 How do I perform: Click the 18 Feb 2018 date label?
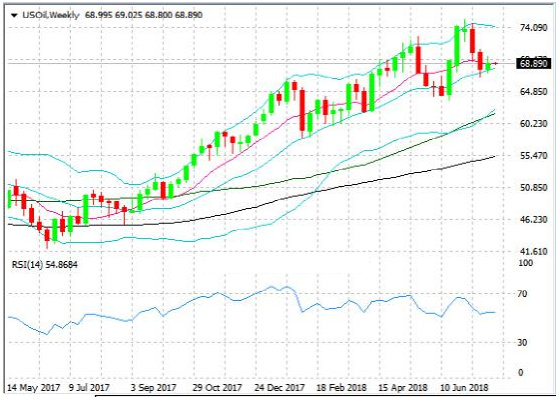click(x=341, y=387)
